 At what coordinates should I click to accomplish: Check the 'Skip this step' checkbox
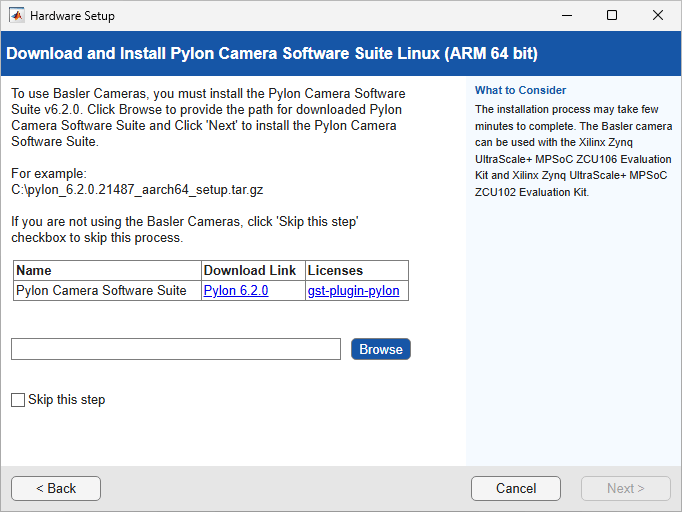[18, 400]
